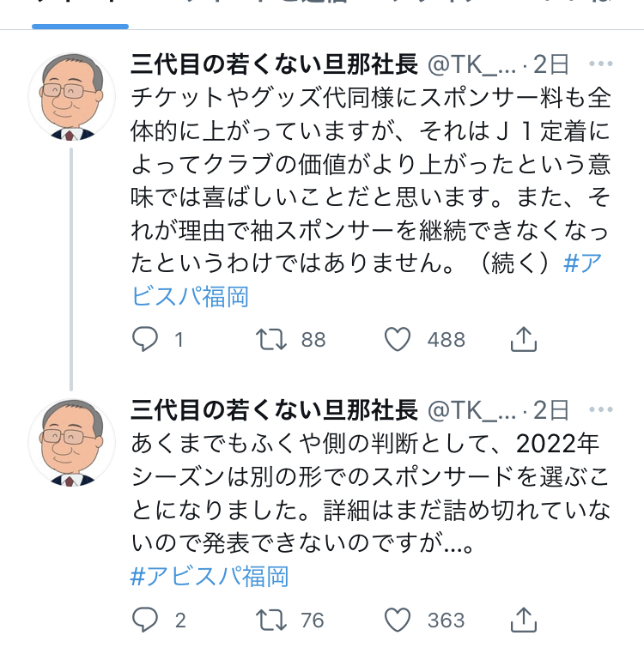The width and height of the screenshot is (644, 666).
Task: Retweet the second tweet with 76 retweets
Action: (272, 620)
